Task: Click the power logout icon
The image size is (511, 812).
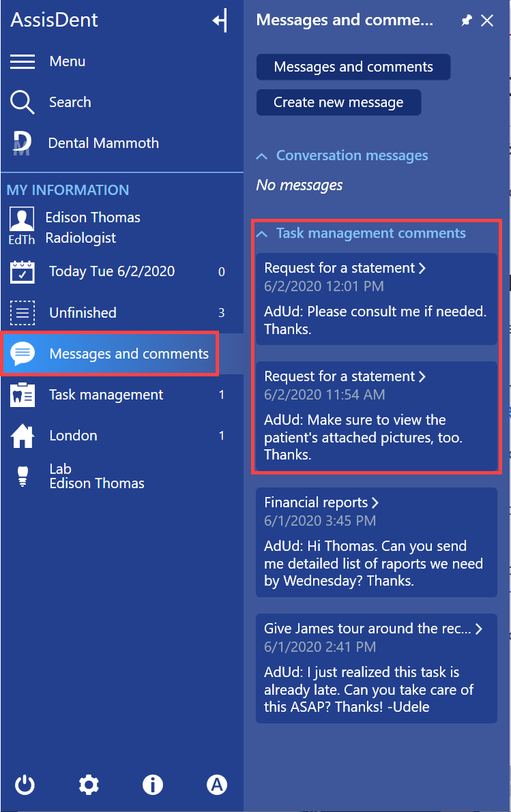Action: (x=25, y=785)
